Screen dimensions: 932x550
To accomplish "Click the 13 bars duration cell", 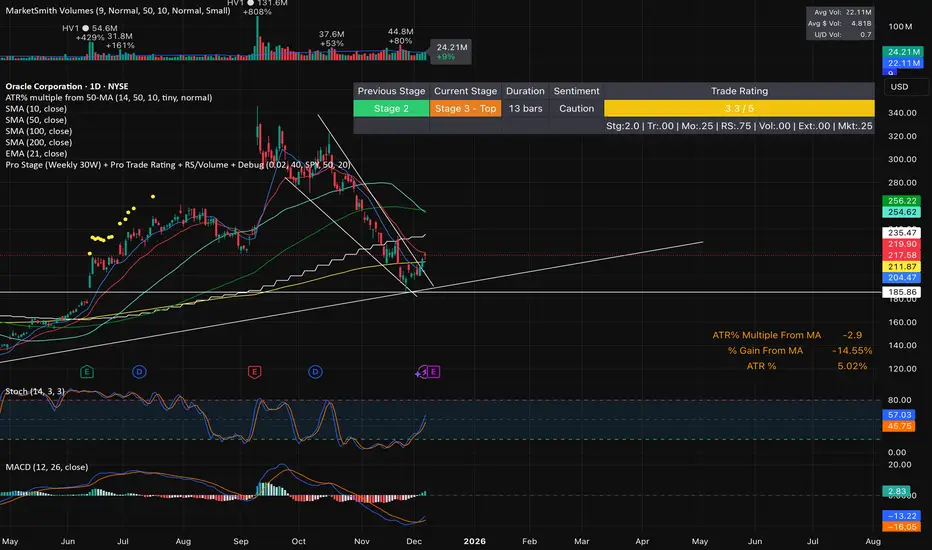I will [x=525, y=108].
